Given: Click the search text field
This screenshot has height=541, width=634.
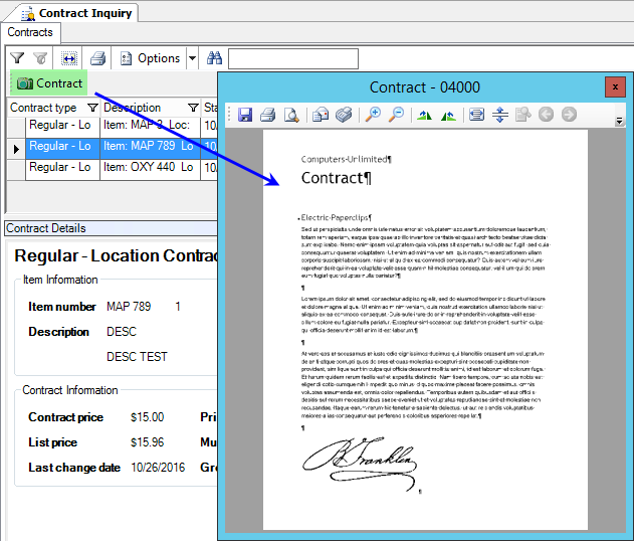Looking at the screenshot, I should coord(292,59).
